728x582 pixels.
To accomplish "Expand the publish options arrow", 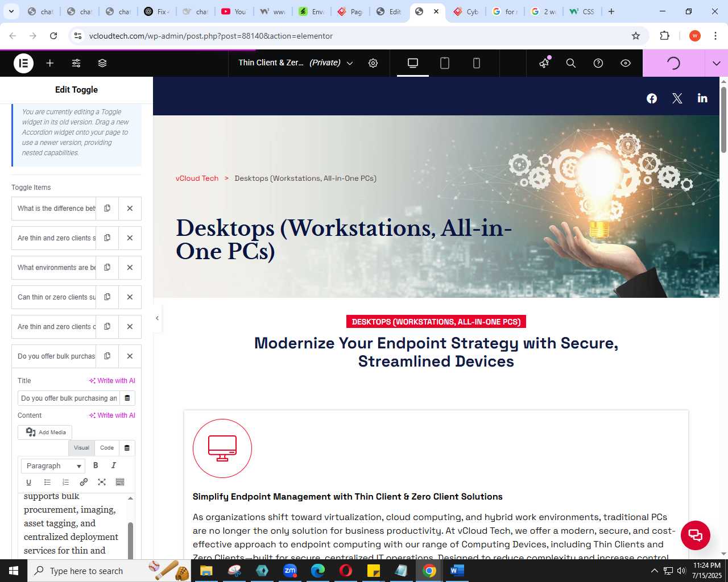I will [716, 63].
